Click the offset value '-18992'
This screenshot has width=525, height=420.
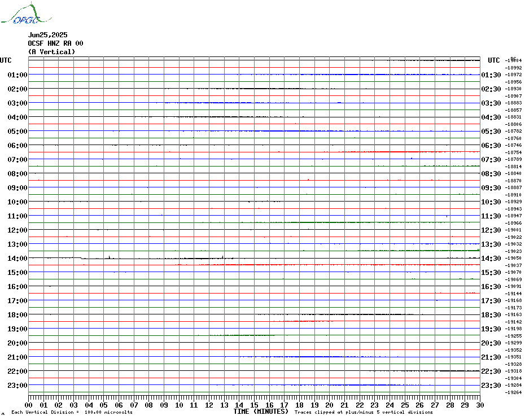pos(513,68)
